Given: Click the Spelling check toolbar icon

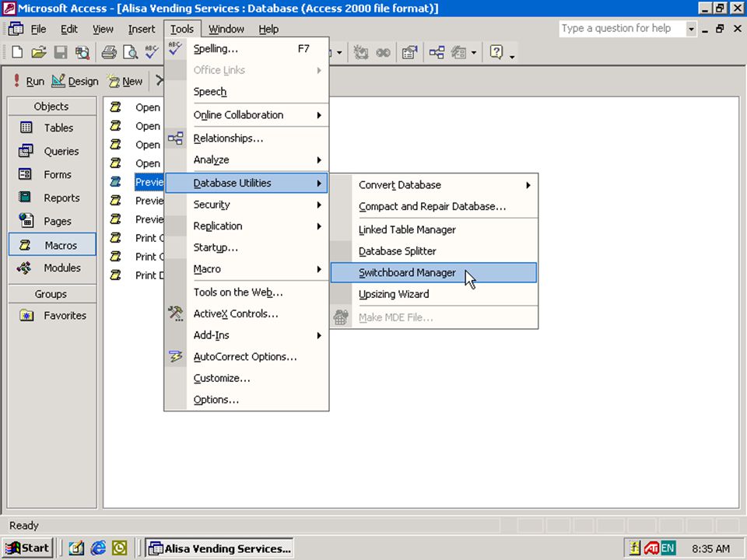Looking at the screenshot, I should 152,52.
